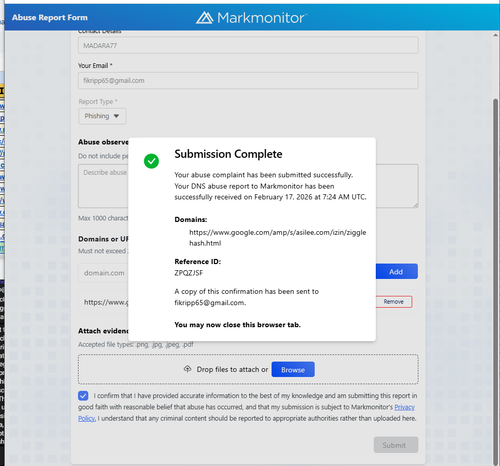
Task: Click the scrollbar up arrow
Action: [x=496, y=35]
